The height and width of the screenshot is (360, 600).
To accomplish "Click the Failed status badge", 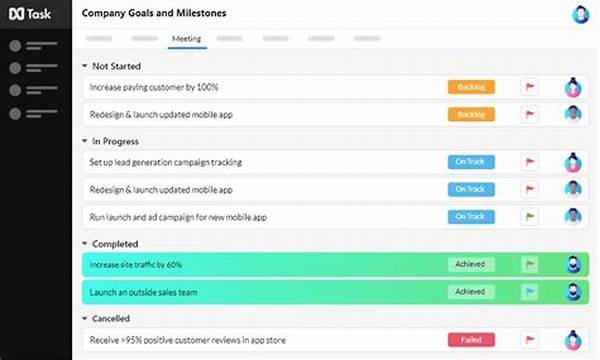I will (471, 340).
